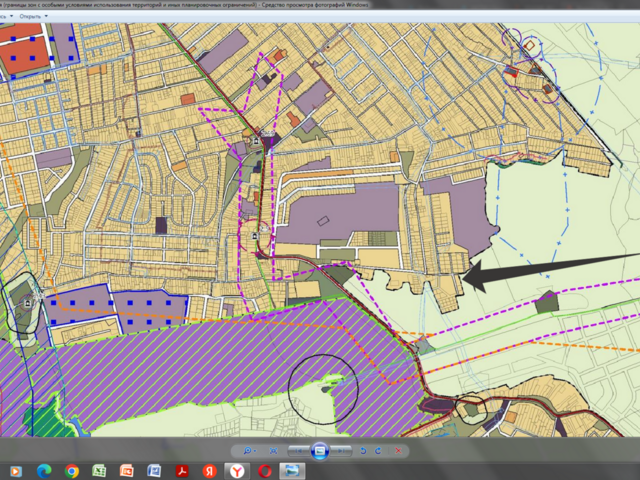Open Google Chrome from taskbar
This screenshot has height=480, width=640.
click(72, 470)
